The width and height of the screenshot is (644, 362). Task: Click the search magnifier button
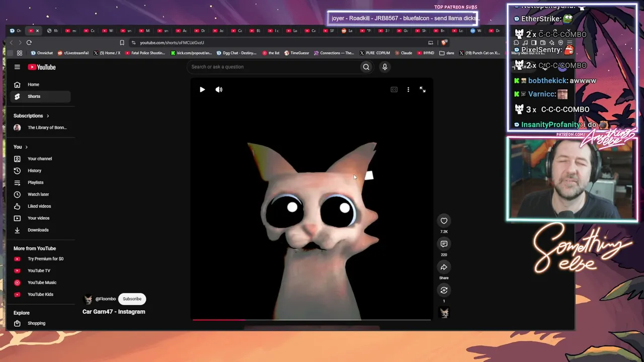366,67
